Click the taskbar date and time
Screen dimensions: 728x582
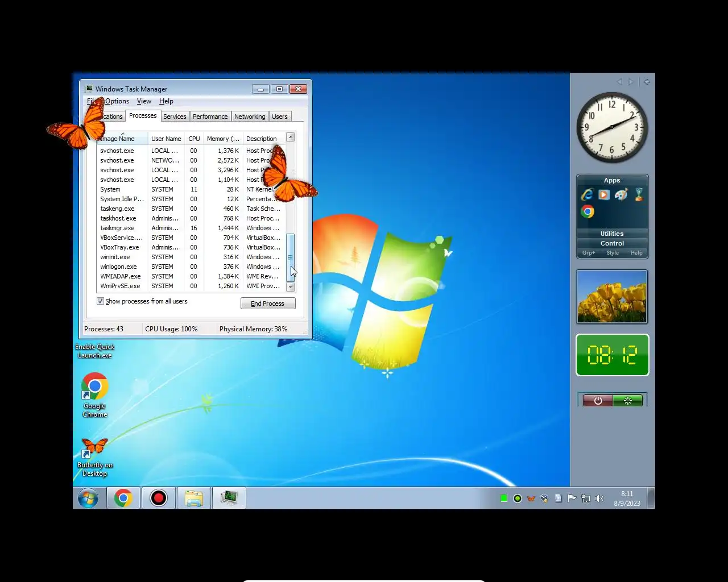click(627, 498)
